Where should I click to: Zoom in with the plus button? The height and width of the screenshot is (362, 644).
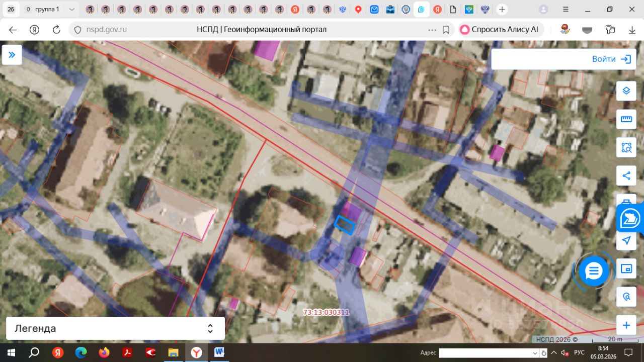coord(626,325)
